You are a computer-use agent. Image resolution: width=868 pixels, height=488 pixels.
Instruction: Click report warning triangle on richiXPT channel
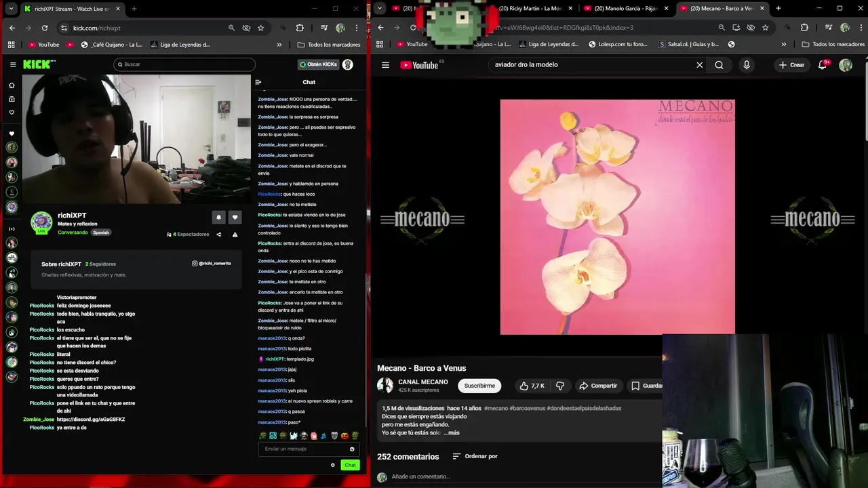pyautogui.click(x=235, y=235)
